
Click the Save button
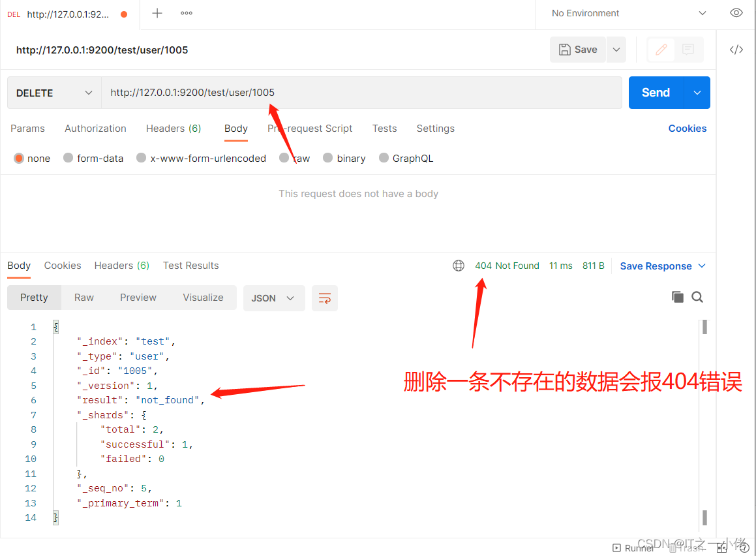578,50
